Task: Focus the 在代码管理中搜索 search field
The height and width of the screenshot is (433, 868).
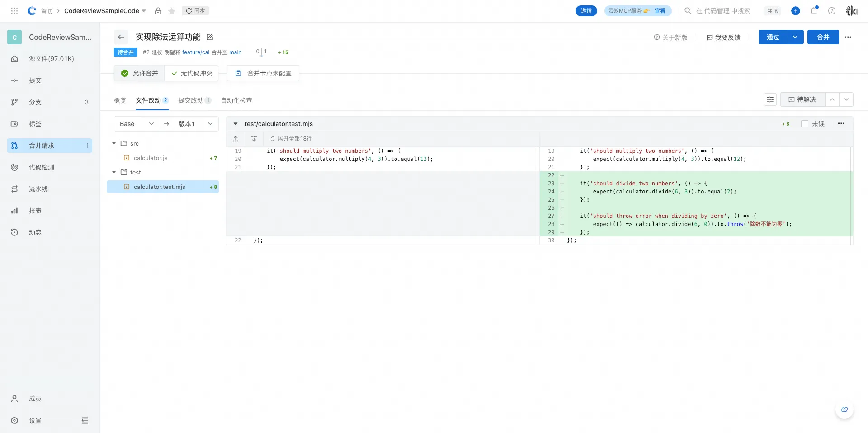Action: click(723, 11)
